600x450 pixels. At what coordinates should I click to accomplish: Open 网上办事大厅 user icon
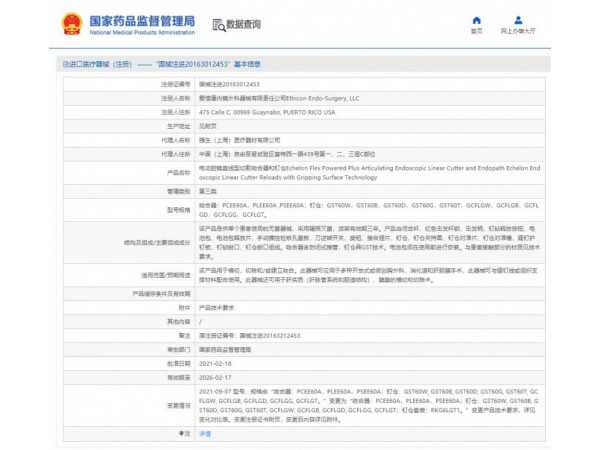coord(518,20)
